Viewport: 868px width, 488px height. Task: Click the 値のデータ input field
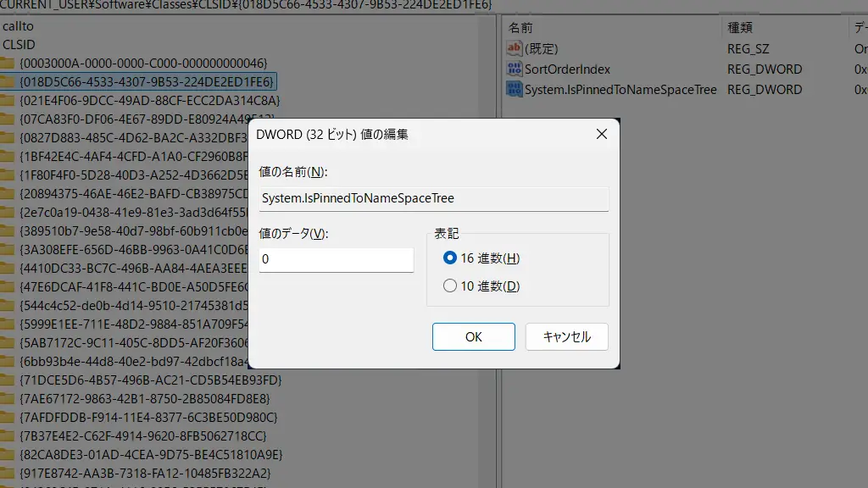click(x=336, y=260)
